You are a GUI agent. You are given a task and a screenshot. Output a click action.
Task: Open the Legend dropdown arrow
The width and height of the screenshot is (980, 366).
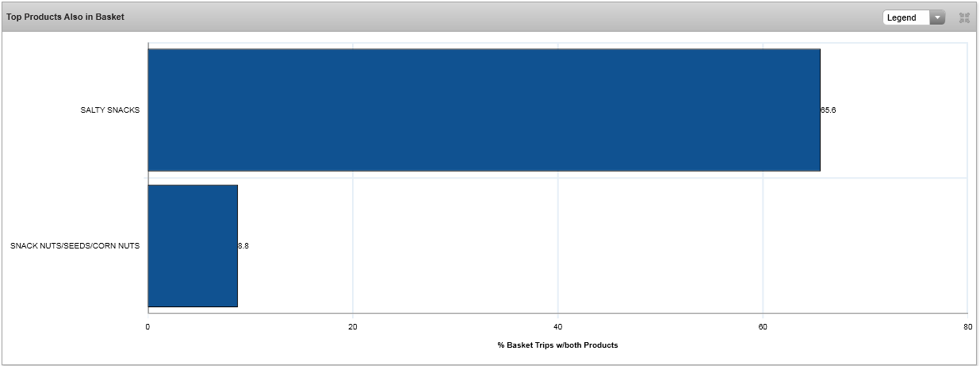point(937,17)
